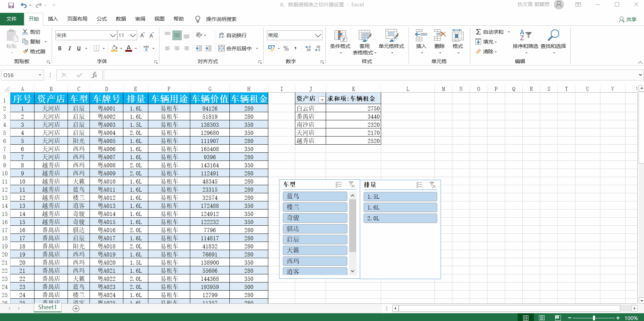Click the fill color bucket swatch
The width and height of the screenshot is (644, 321).
pos(114,48)
